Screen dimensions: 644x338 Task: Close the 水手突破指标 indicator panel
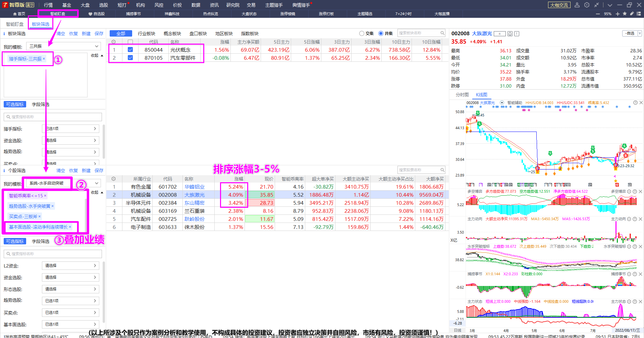641,246
